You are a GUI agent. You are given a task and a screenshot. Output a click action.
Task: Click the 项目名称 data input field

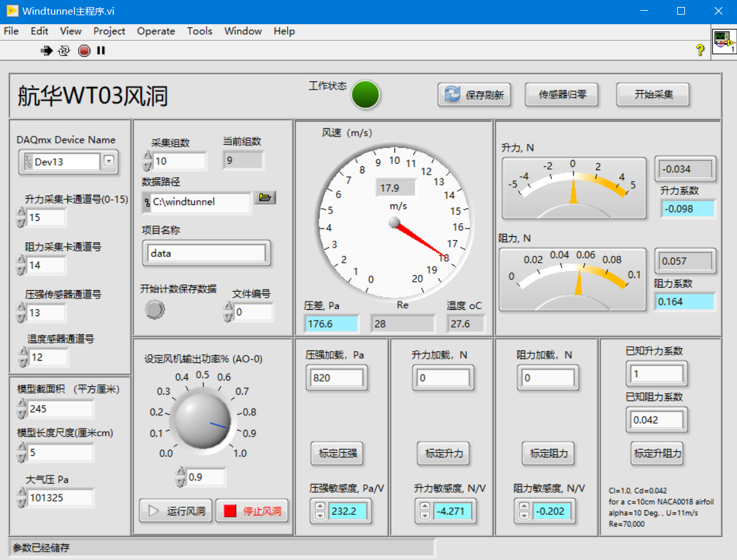pos(206,253)
